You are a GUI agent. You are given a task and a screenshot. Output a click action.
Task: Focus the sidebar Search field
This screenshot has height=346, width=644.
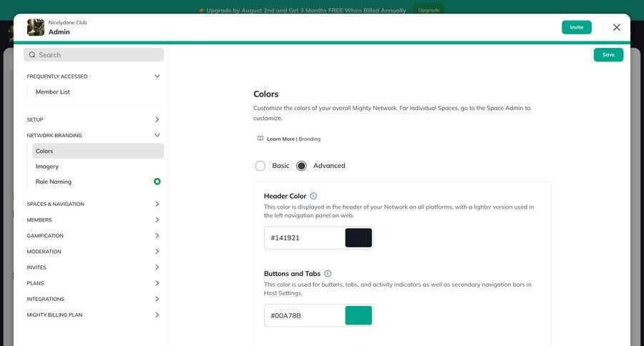[94, 54]
